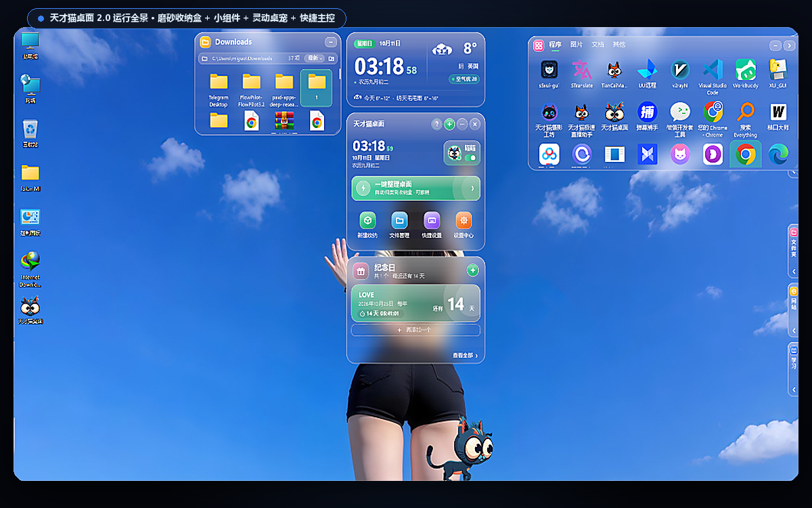The width and height of the screenshot is (812, 508).
Task: Open folder button at right of Downloads path bar
Action: (332, 59)
